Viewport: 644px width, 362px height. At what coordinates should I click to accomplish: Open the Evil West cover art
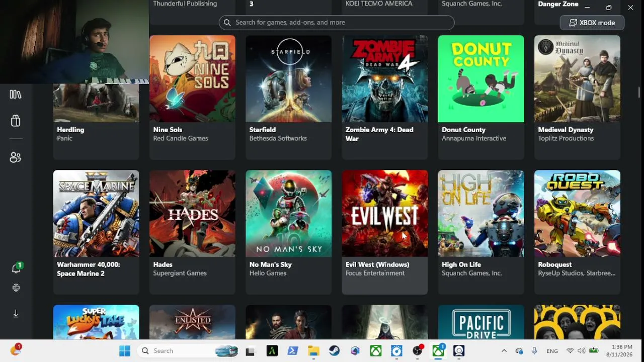(385, 214)
